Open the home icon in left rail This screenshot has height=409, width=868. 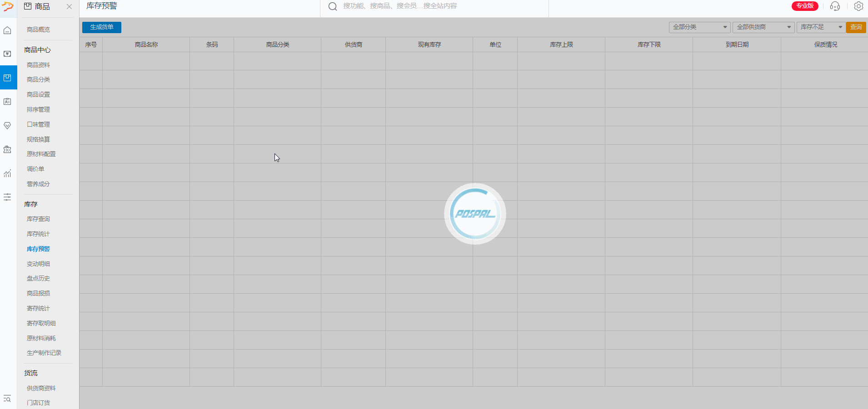tap(7, 30)
